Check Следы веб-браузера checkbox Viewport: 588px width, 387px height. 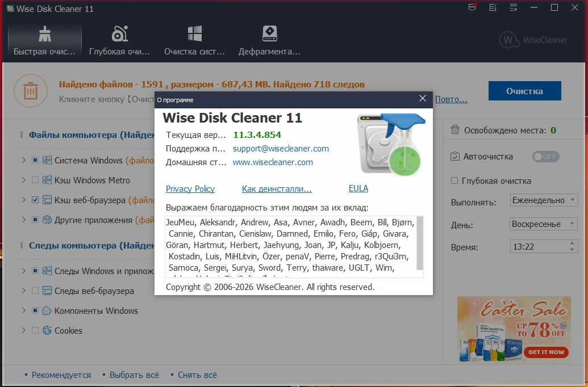[35, 291]
